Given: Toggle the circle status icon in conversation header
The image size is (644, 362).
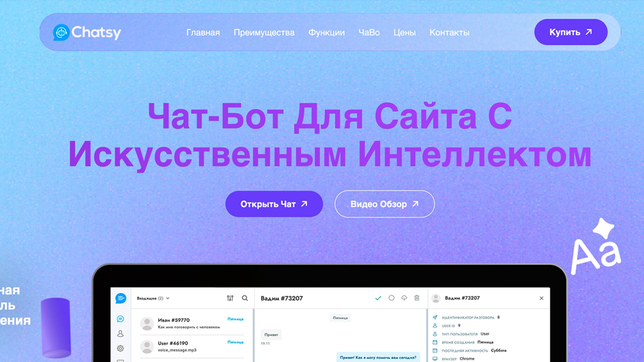Looking at the screenshot, I should click(x=391, y=298).
